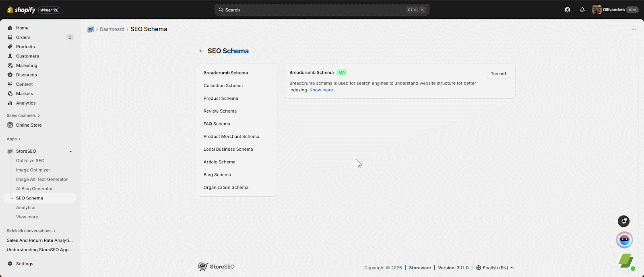The image size is (644, 277).
Task: Click the Settings gear icon
Action: point(10,264)
